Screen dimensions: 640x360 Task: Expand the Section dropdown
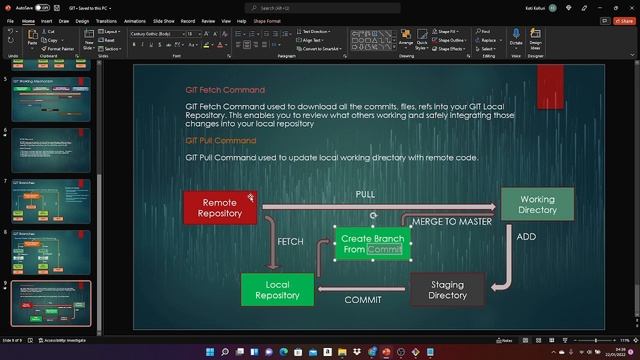pos(109,49)
